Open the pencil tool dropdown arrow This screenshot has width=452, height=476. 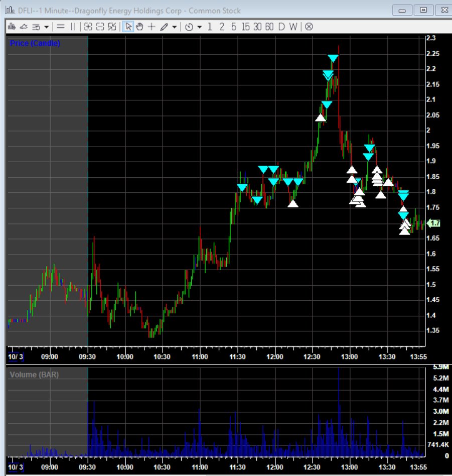point(175,27)
